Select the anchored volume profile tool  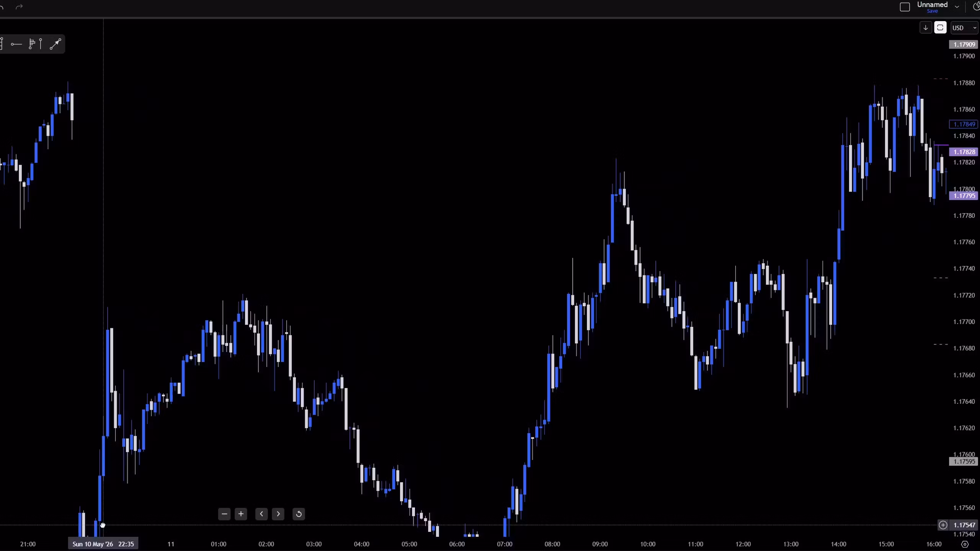(32, 44)
